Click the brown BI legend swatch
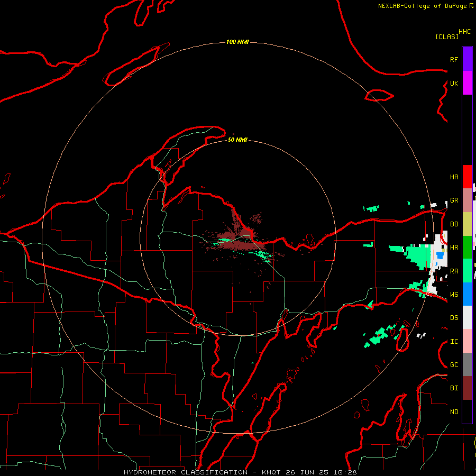476x476 pixels. [467, 388]
